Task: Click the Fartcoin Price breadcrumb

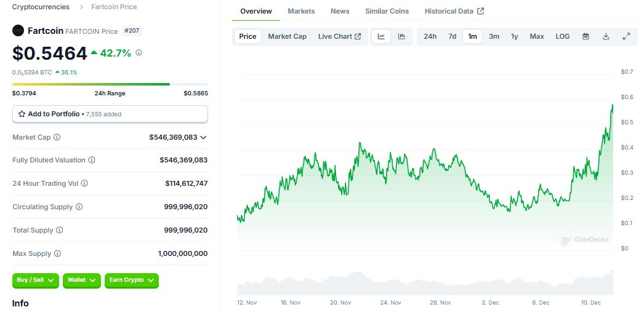Action: pos(114,7)
